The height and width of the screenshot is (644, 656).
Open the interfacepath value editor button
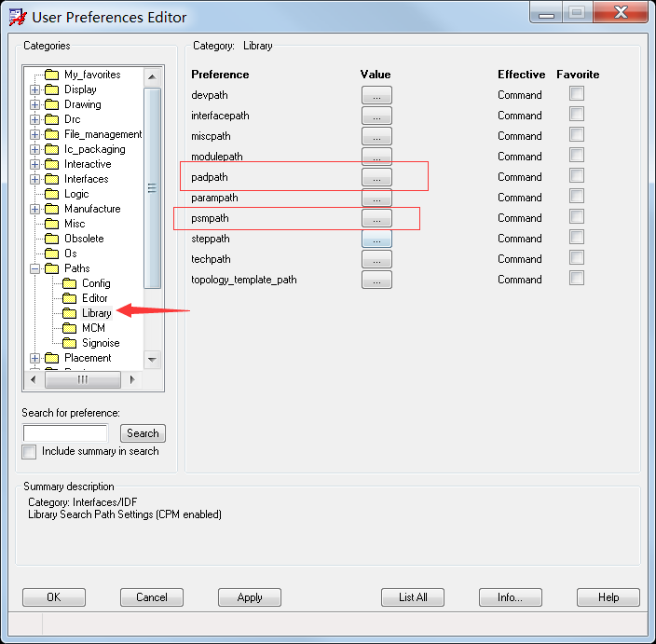coord(376,116)
